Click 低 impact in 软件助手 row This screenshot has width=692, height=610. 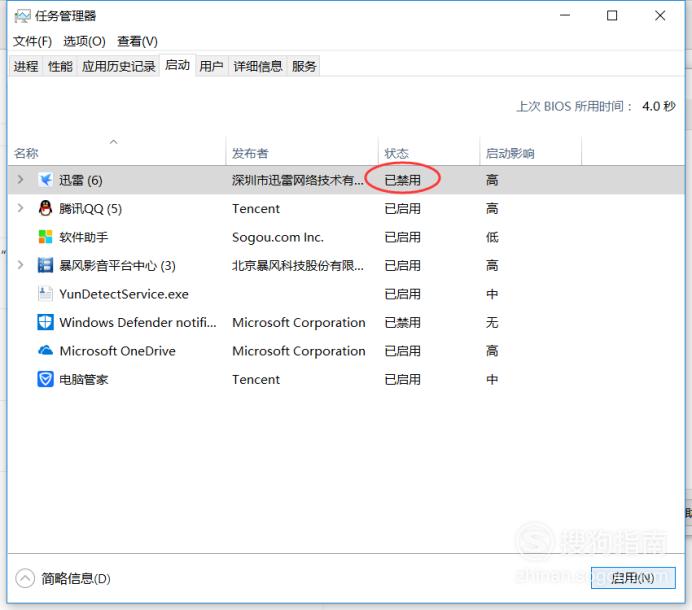(x=492, y=237)
